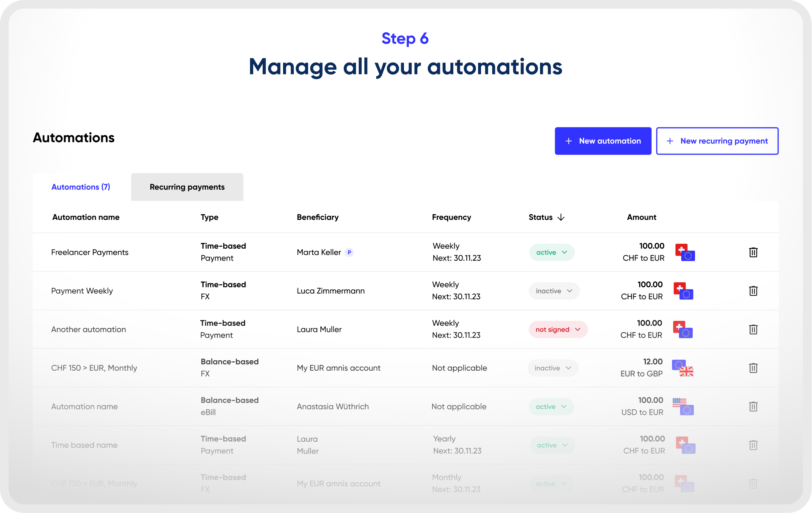Viewport: 812px width, 513px height.
Task: Open active status dropdown for Freelancer Payments
Action: pyautogui.click(x=552, y=252)
